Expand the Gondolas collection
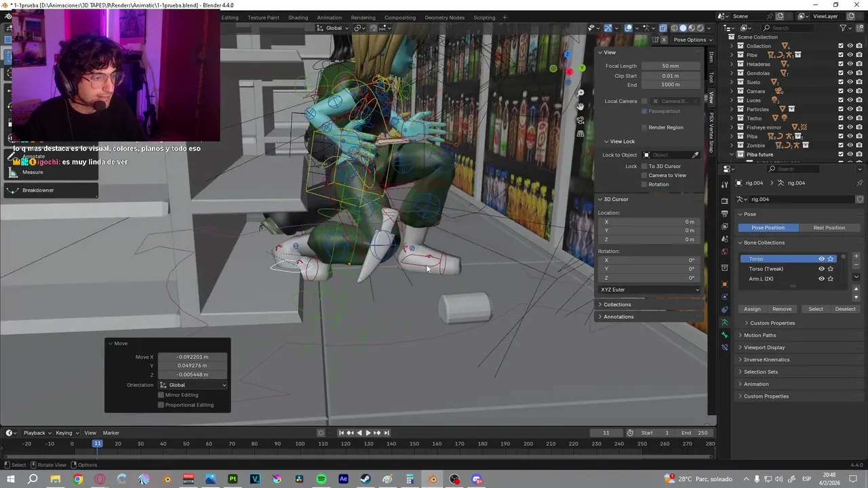Viewport: 868px width, 488px height. [x=732, y=73]
